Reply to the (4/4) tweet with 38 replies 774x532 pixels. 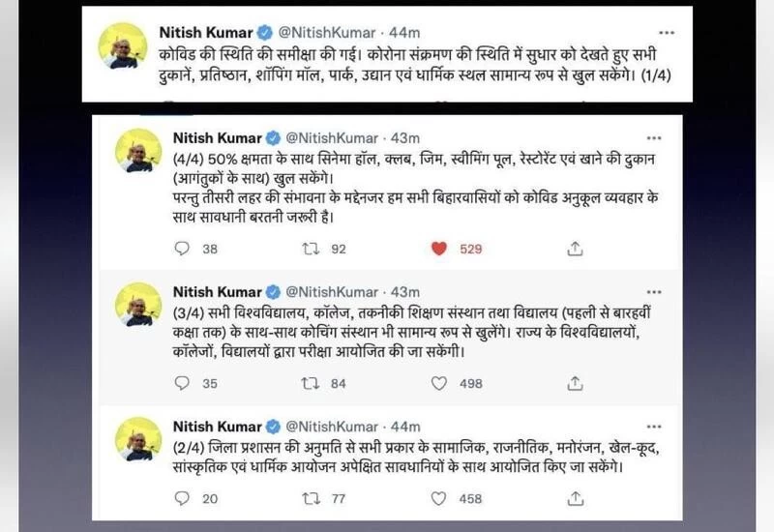coord(182,250)
